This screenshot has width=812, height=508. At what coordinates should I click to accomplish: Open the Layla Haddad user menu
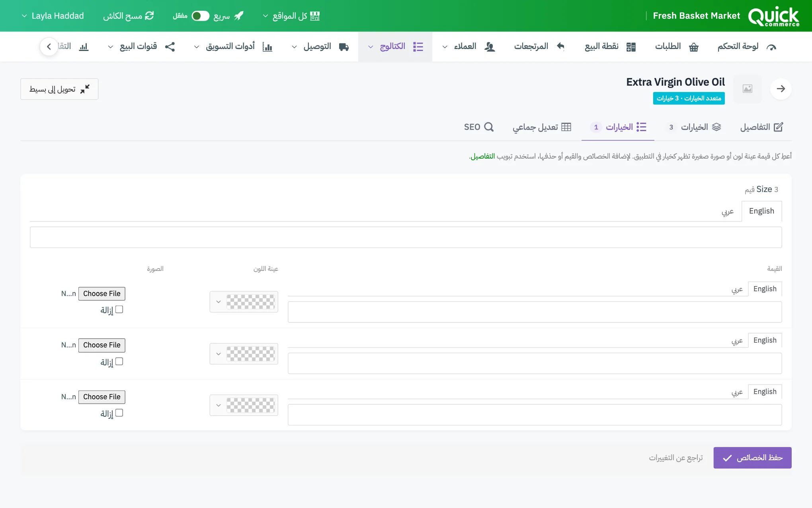tap(53, 16)
